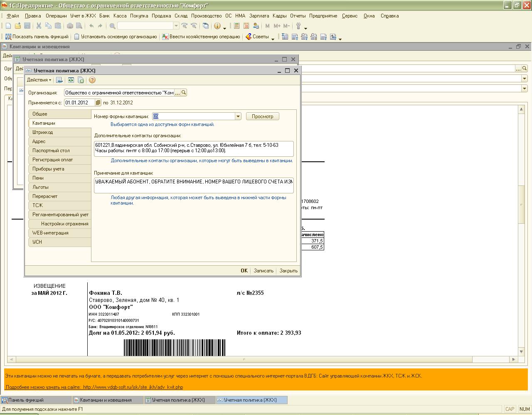Image resolution: width=532 pixels, height=415 pixels.
Task: Click the refresh icon in the Учетная политика toolbar
Action: pyautogui.click(x=71, y=80)
